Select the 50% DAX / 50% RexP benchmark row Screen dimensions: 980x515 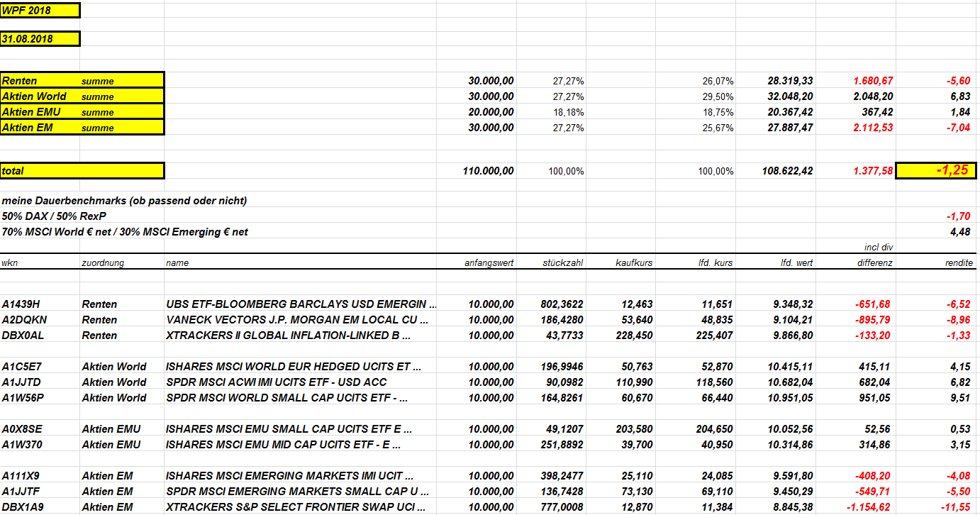[55, 216]
